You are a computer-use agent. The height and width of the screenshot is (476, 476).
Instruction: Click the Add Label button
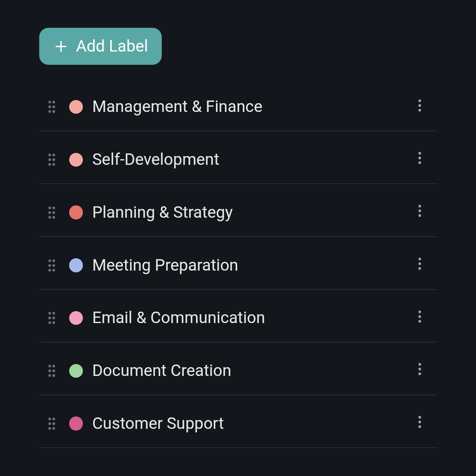click(x=100, y=46)
